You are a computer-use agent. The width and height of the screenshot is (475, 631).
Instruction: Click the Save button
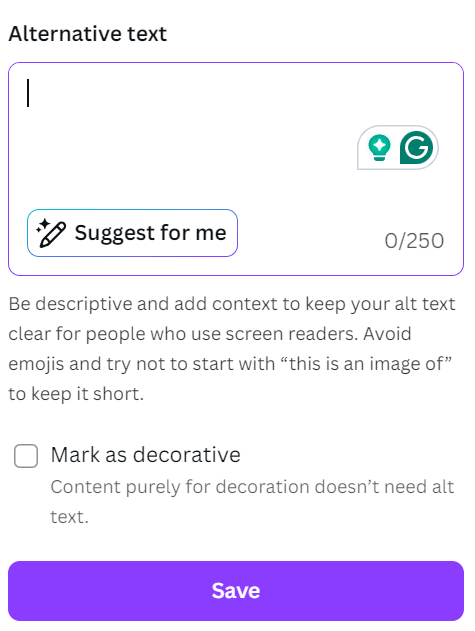click(236, 591)
